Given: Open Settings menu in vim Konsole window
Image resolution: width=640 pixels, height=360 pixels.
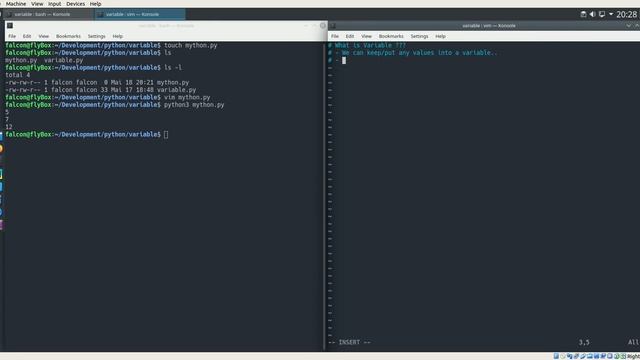Looking at the screenshot, I should click(x=420, y=36).
